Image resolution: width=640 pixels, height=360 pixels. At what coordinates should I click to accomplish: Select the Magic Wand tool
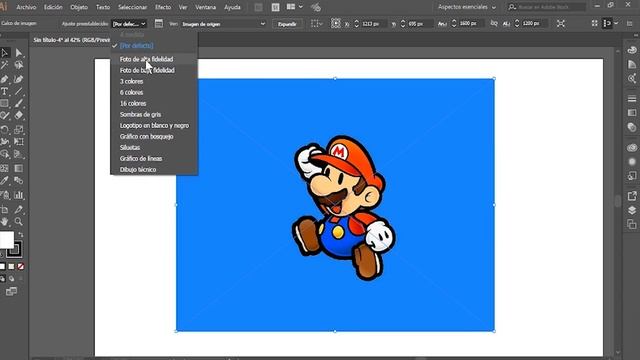[x=5, y=65]
